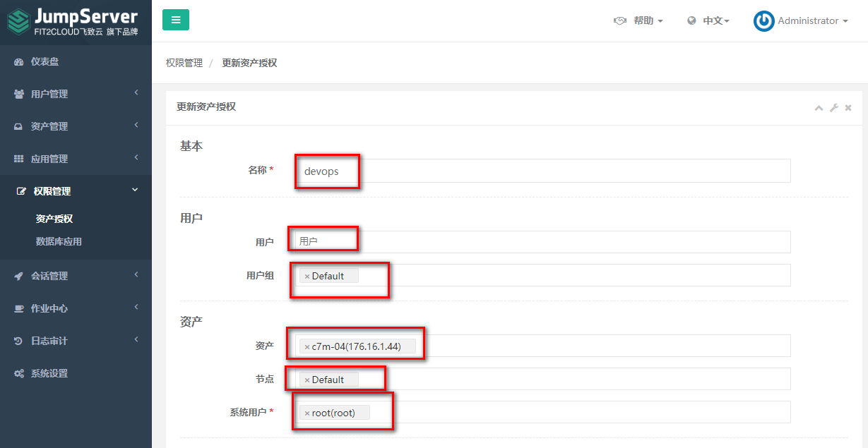Click 更新资产授权 breadcrumb text
868x448 pixels.
coord(249,63)
